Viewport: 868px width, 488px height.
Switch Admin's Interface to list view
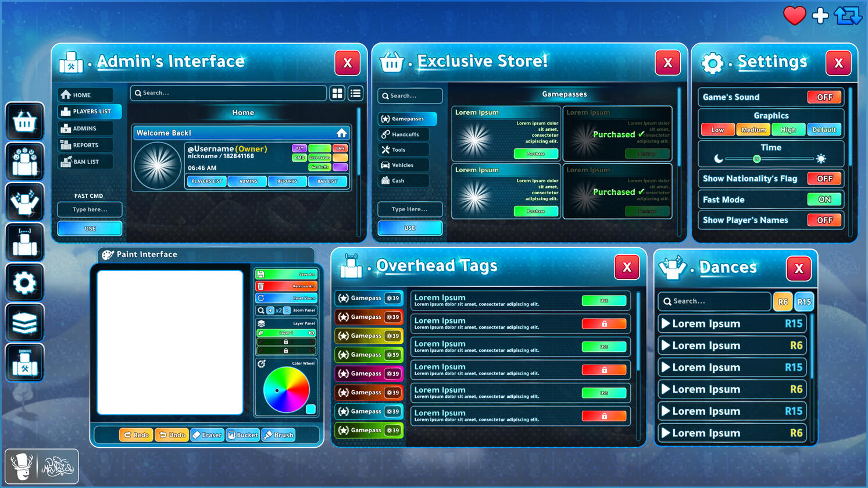tap(355, 93)
